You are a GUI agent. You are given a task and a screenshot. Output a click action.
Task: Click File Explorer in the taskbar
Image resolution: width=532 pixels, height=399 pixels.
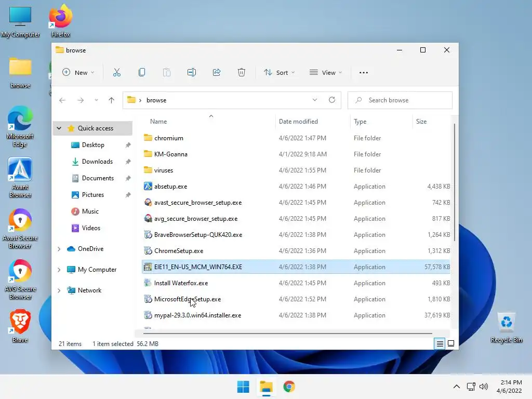tap(267, 387)
